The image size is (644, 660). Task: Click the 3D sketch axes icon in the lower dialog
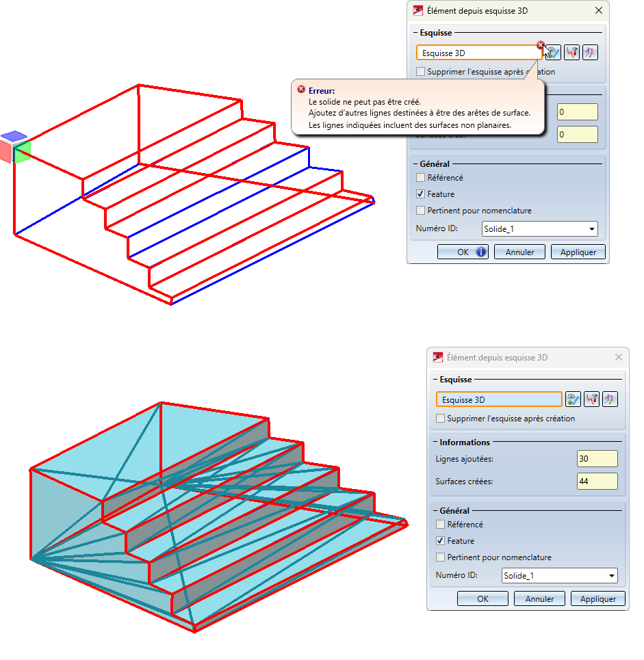(610, 399)
